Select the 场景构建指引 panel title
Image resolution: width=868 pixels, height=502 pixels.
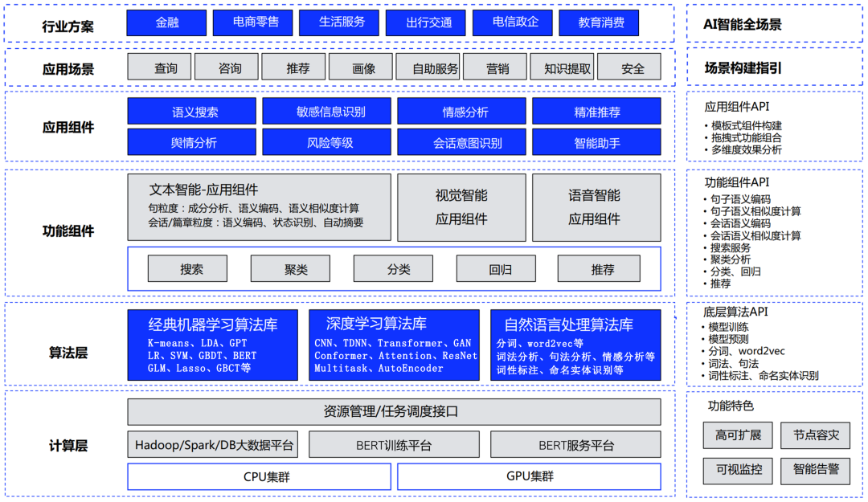pos(743,68)
